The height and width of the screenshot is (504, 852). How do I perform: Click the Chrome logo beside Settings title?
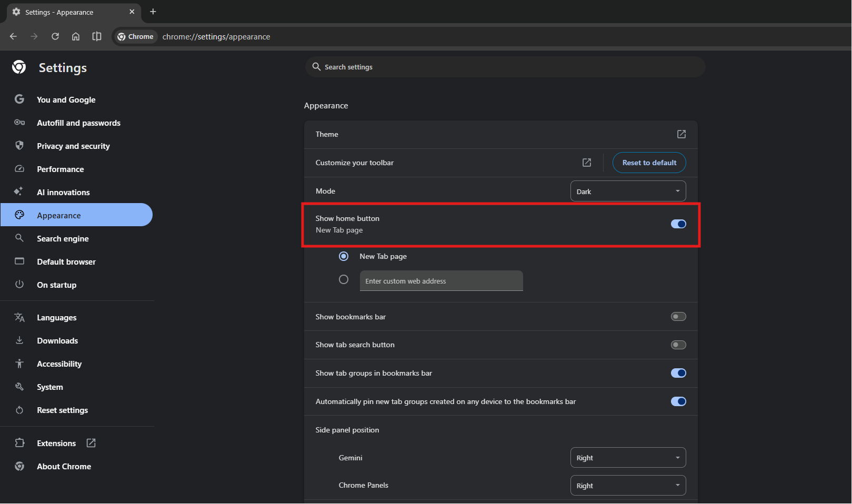(x=19, y=67)
